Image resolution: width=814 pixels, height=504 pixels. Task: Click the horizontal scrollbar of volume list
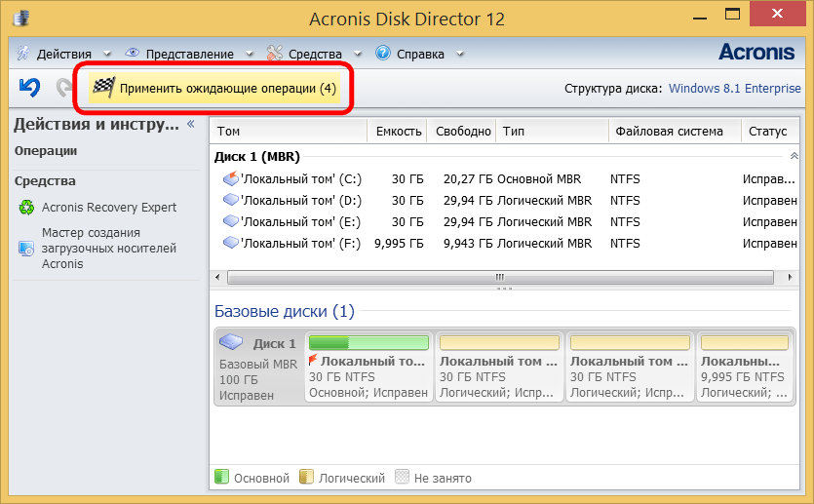pyautogui.click(x=497, y=278)
